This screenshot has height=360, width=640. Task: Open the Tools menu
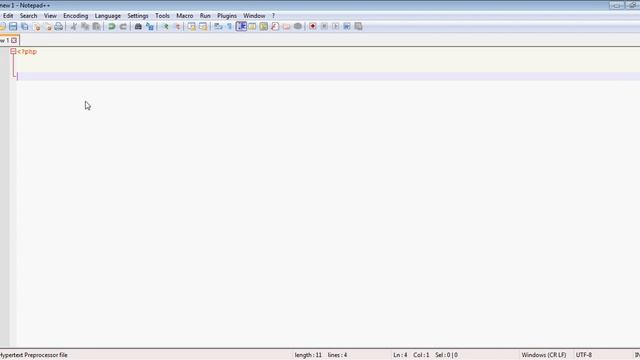click(x=162, y=16)
